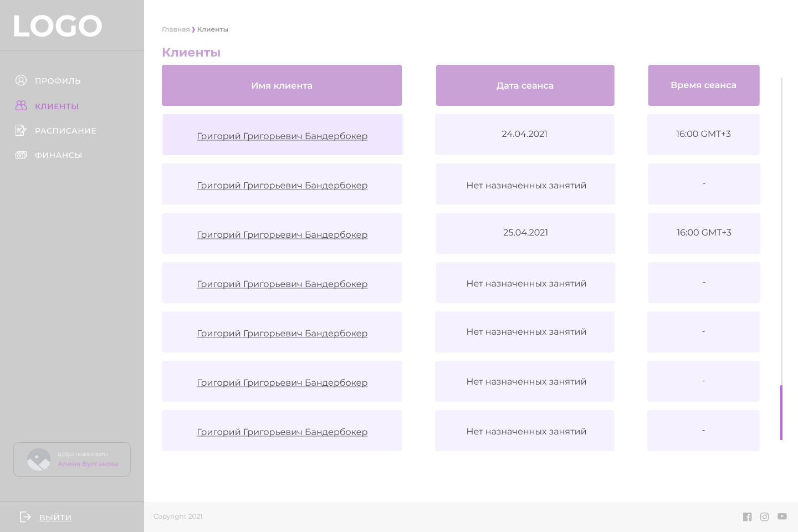The height and width of the screenshot is (532, 798).
Task: Click the finances money icon in sidebar
Action: (21, 155)
